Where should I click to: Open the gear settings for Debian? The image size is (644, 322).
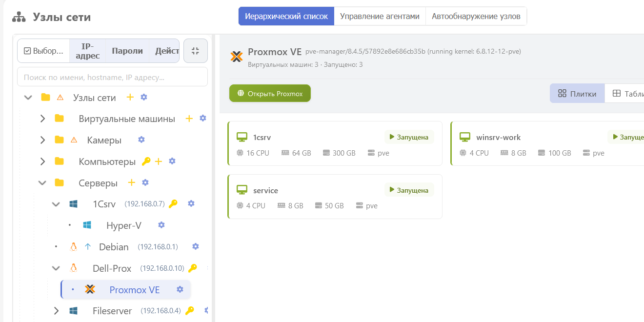196,247
